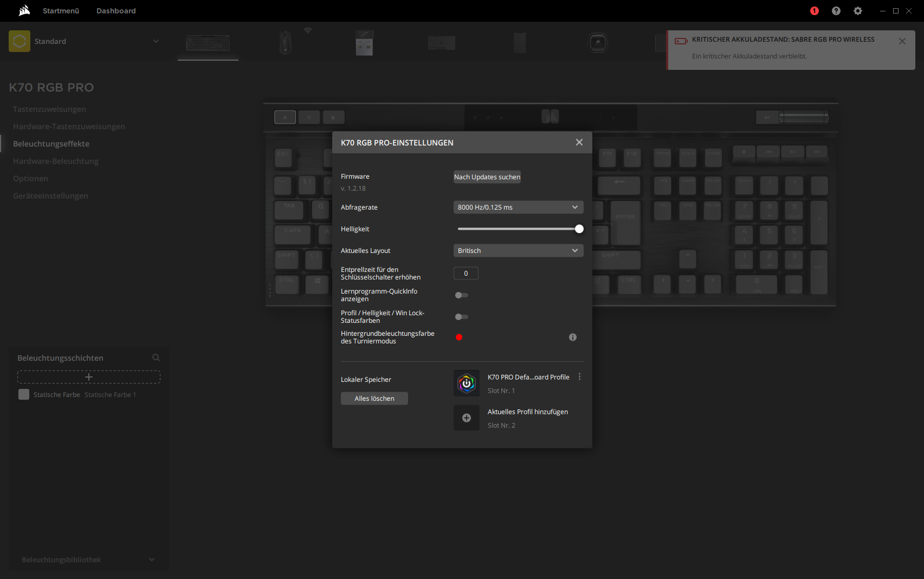Toggle the Statische Farbe layer checkbox
The height and width of the screenshot is (579, 924).
click(24, 394)
